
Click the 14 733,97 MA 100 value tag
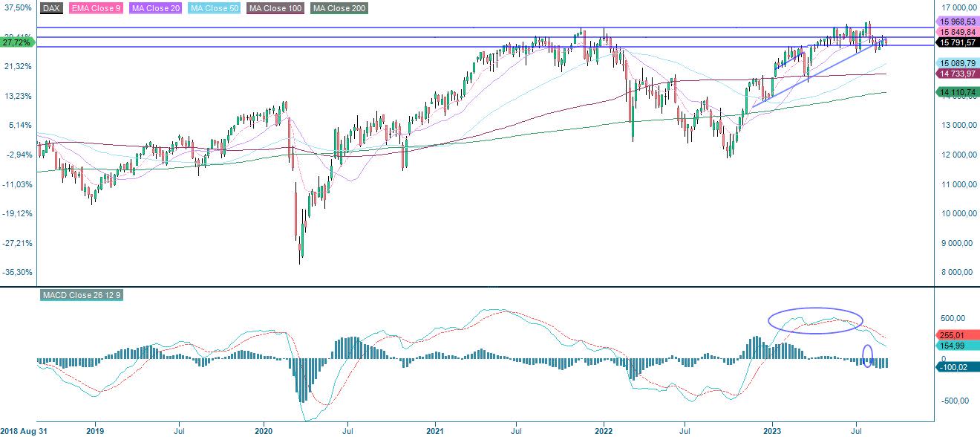pos(957,74)
